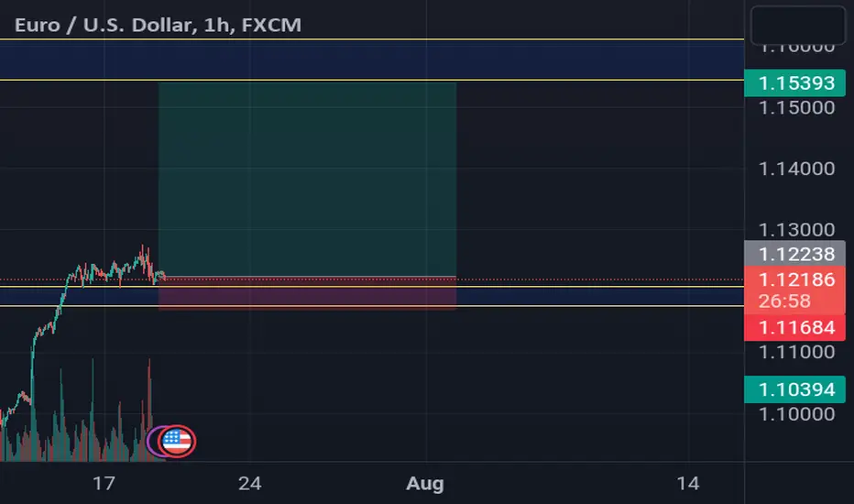Click the upper blue resistance band
The height and width of the screenshot is (504, 854).
(x=372, y=60)
